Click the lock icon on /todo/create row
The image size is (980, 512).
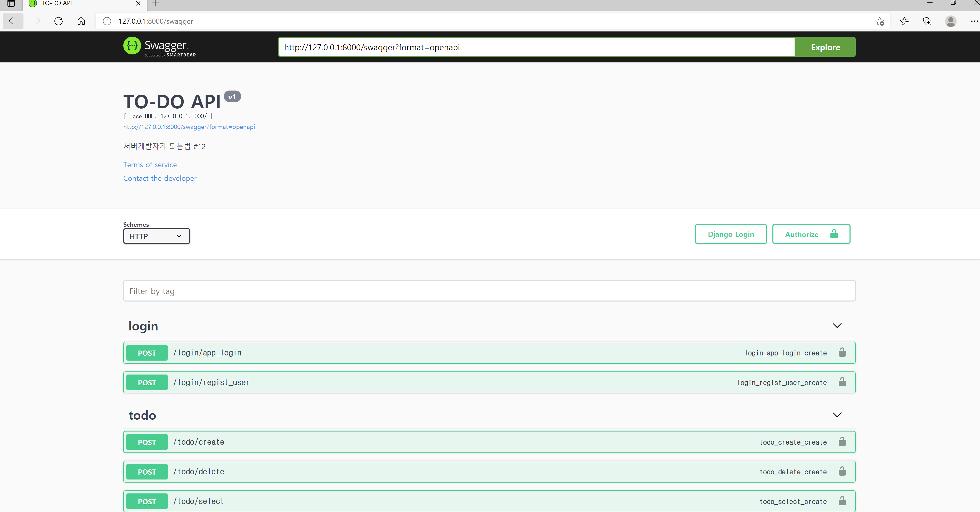(842, 442)
